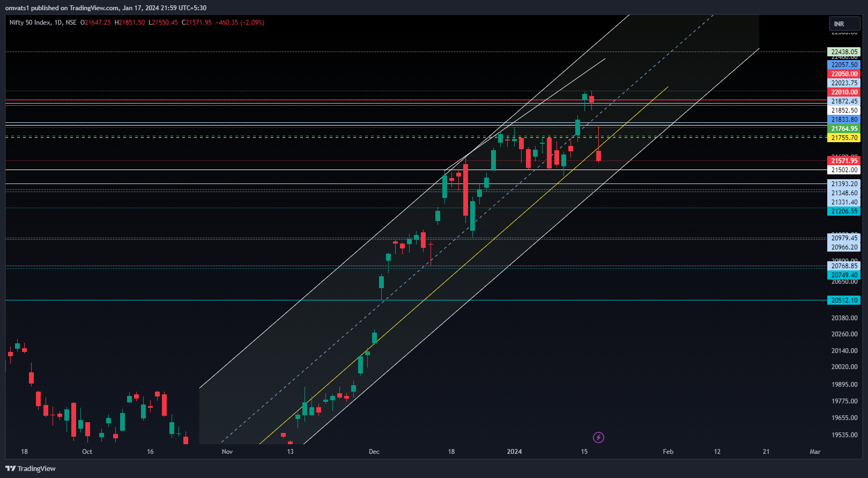
Task: Open the INR currency selector
Action: tap(844, 24)
